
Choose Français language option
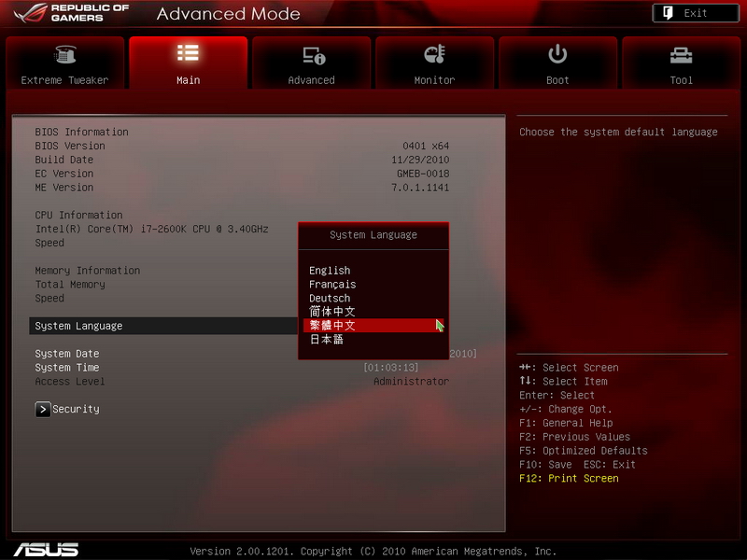[x=332, y=285]
